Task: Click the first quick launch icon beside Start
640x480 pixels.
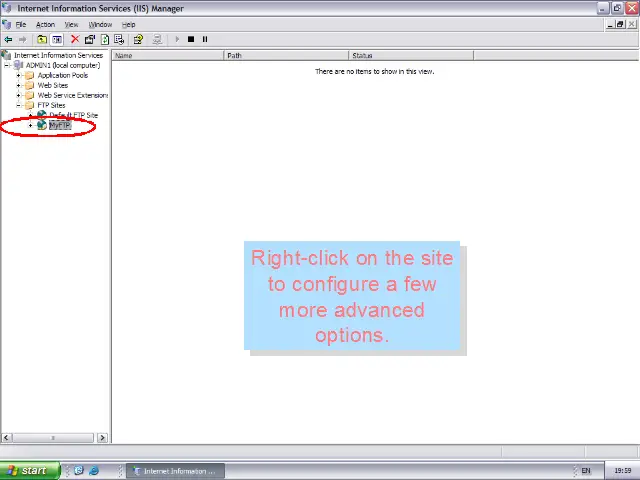Action: pos(79,471)
